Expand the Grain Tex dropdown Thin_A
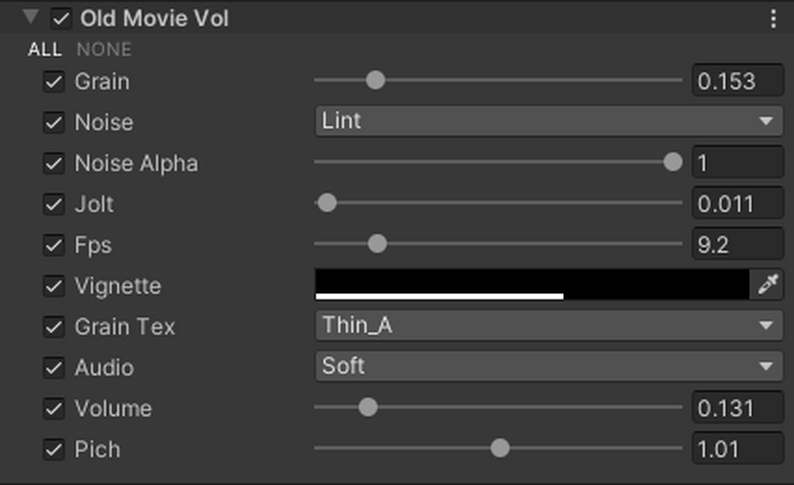This screenshot has height=485, width=794. coord(548,326)
